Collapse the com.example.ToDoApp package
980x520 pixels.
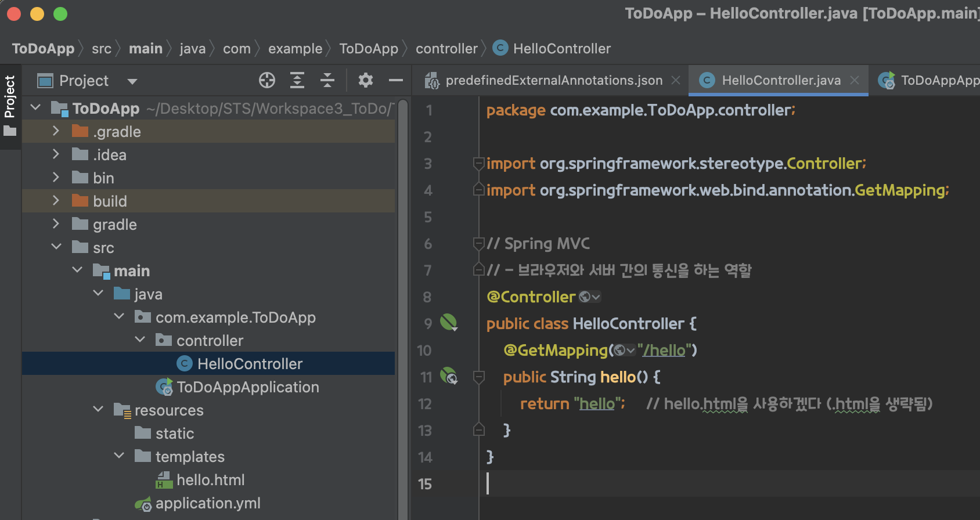119,316
